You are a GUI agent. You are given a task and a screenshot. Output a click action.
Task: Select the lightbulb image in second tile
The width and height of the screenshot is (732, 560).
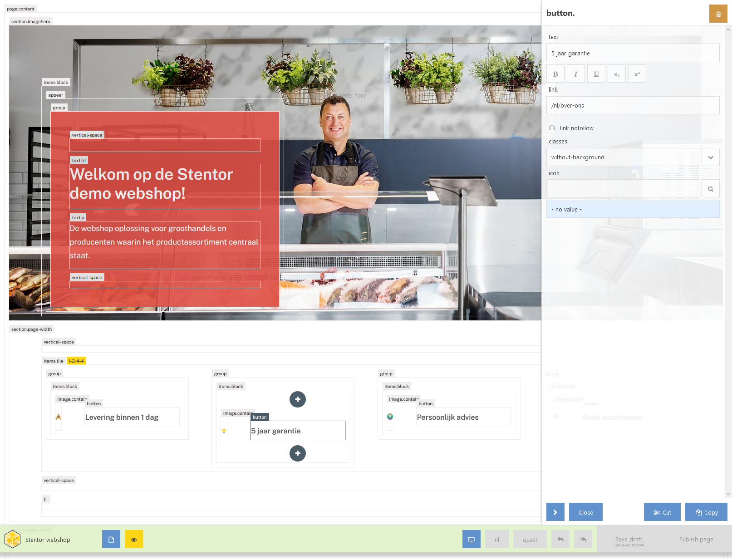coord(224,431)
